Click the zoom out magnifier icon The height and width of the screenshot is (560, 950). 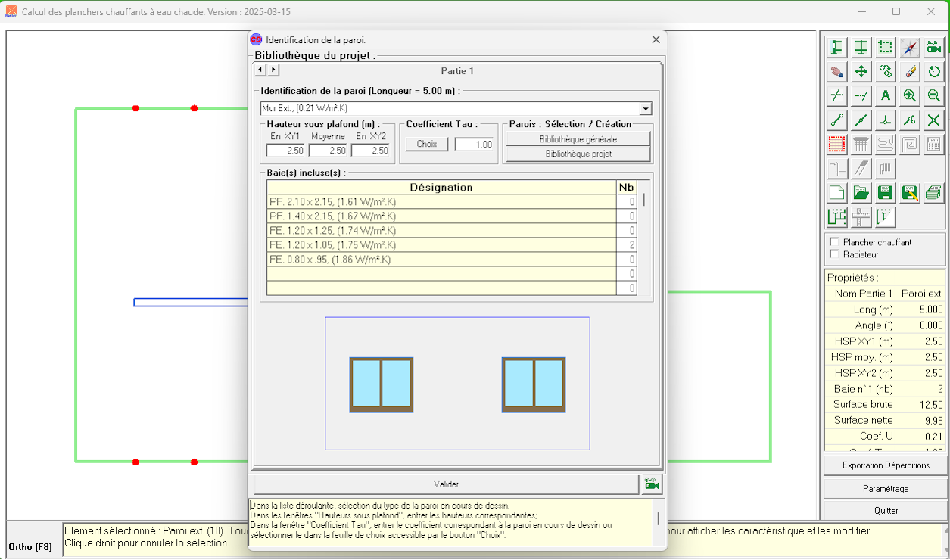934,95
